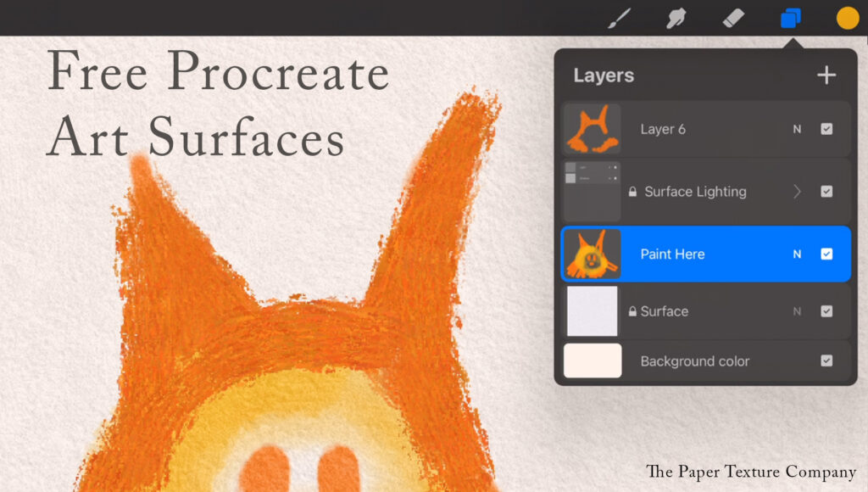Open the active color swatch
Viewport: 868px width, 492px height.
click(x=846, y=17)
